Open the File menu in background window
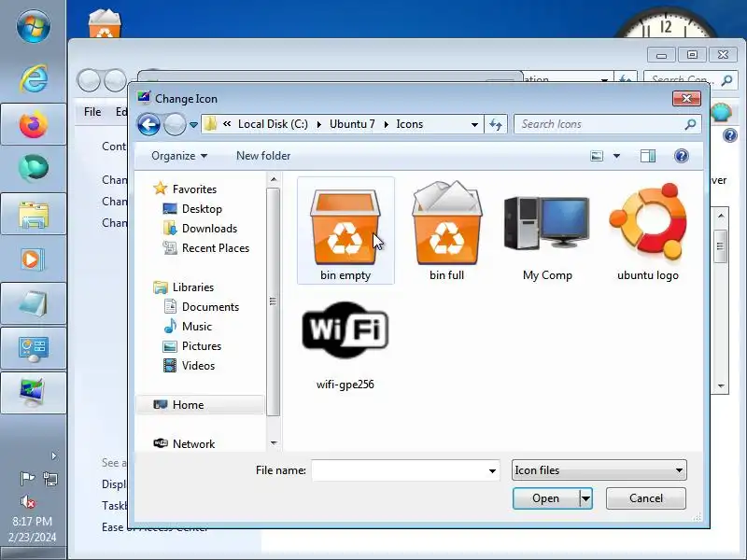Screen dimensions: 747x560 [x=92, y=112]
